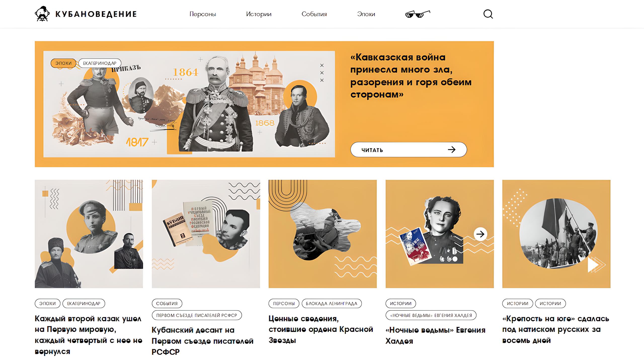Click the БЛОКАДА ЛЕНИНГРАДА tag
Screen dimensions: 644x362
click(332, 303)
